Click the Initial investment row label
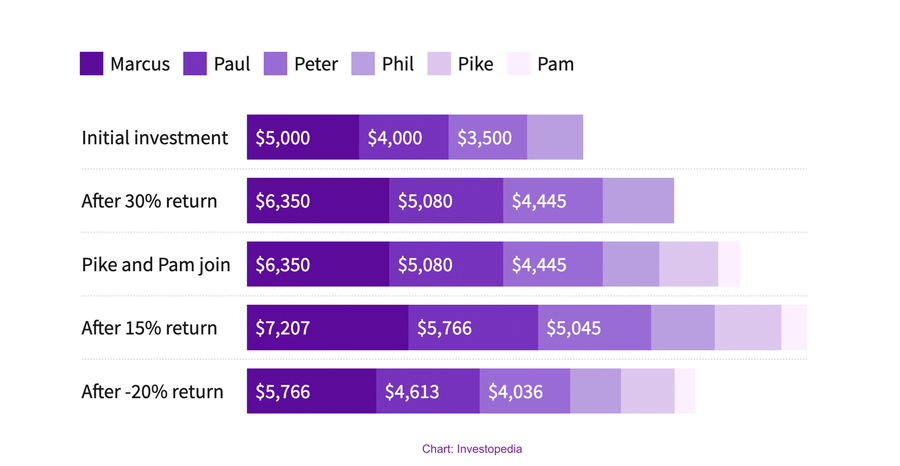The image size is (900, 466). tap(155, 138)
